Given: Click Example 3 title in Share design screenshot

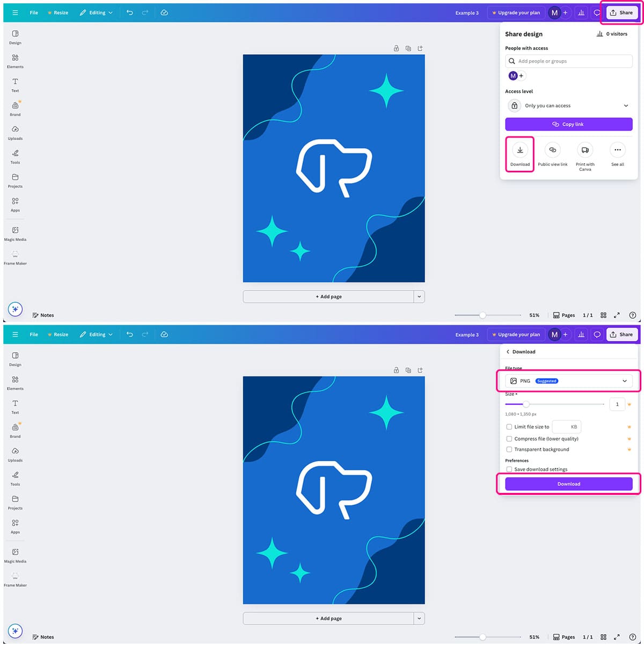Looking at the screenshot, I should [x=467, y=13].
